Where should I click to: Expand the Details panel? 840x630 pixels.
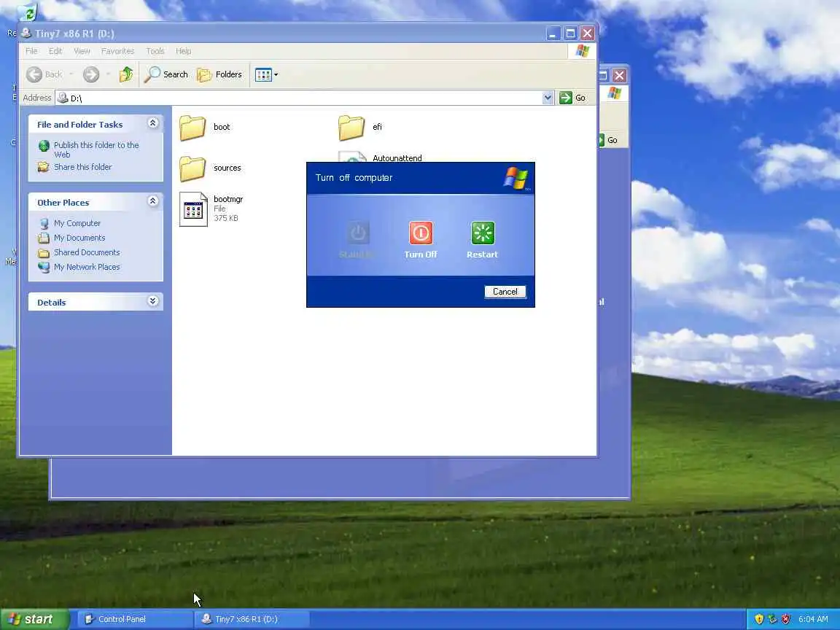(152, 300)
